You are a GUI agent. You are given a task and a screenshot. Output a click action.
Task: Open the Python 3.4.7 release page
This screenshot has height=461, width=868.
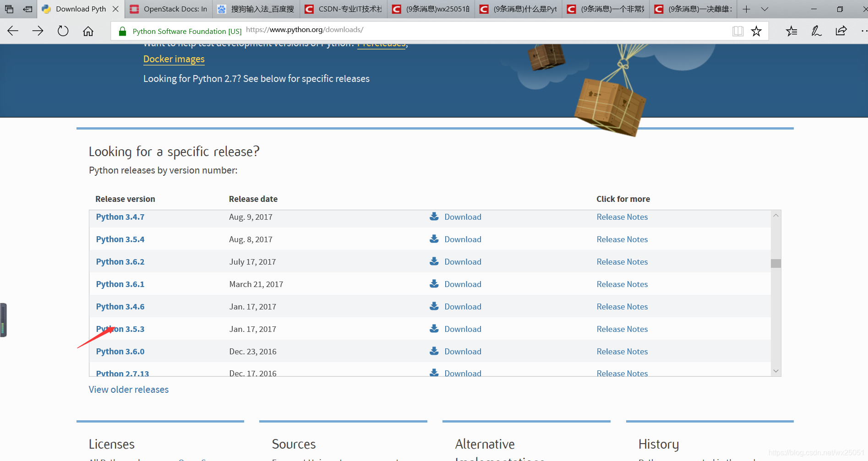click(x=120, y=217)
